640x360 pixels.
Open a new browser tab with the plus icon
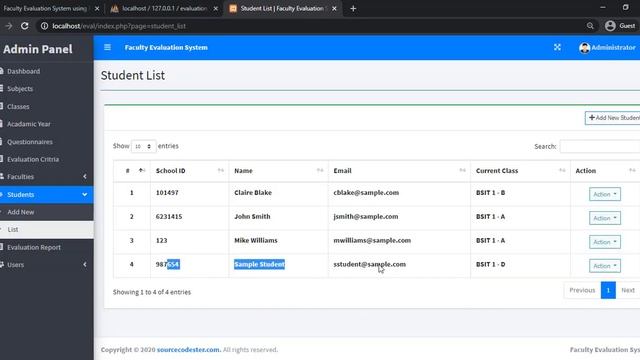click(x=353, y=9)
